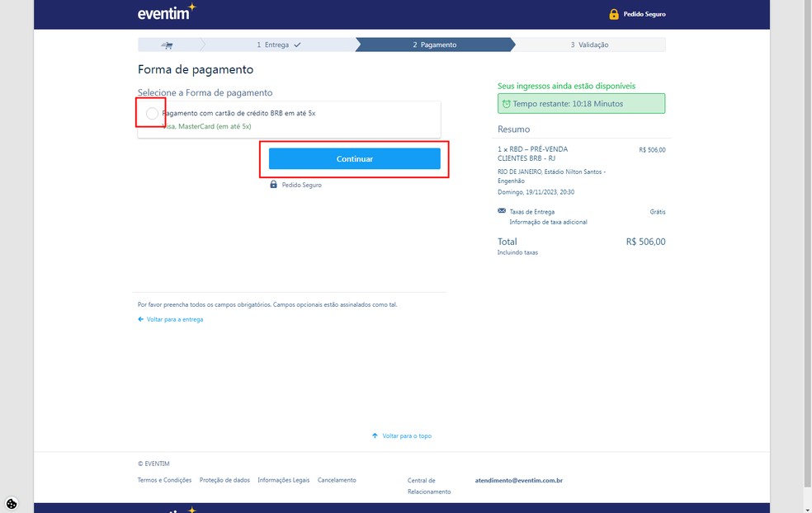This screenshot has width=812, height=513.
Task: Click the Domingo, 19/11/2023, 20:30 date text
Action: [x=536, y=192]
